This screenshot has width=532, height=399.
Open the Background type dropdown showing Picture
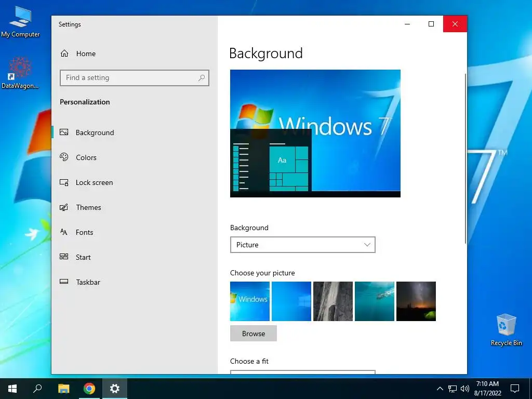coord(303,245)
